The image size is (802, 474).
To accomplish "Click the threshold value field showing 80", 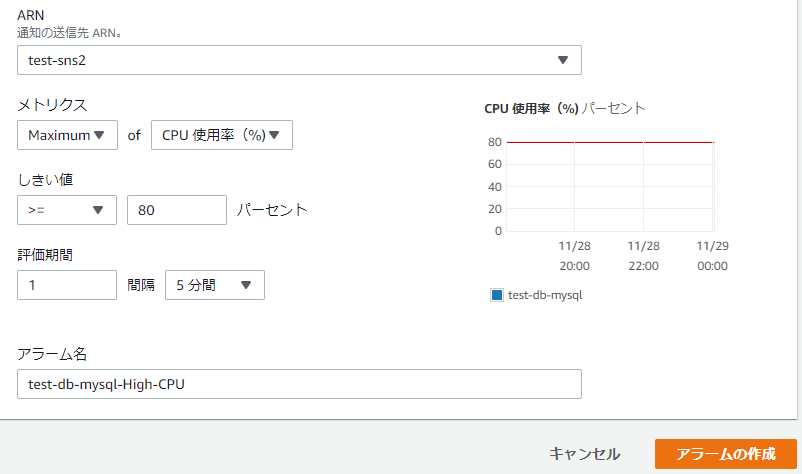I will point(176,210).
